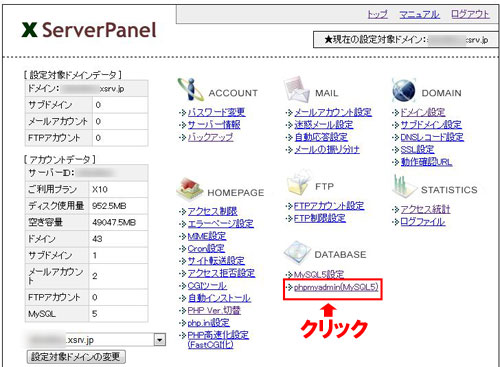Image resolution: width=500 pixels, height=367 pixels.
Task: Click the 952.5MB disk usage value
Action: pos(118,206)
